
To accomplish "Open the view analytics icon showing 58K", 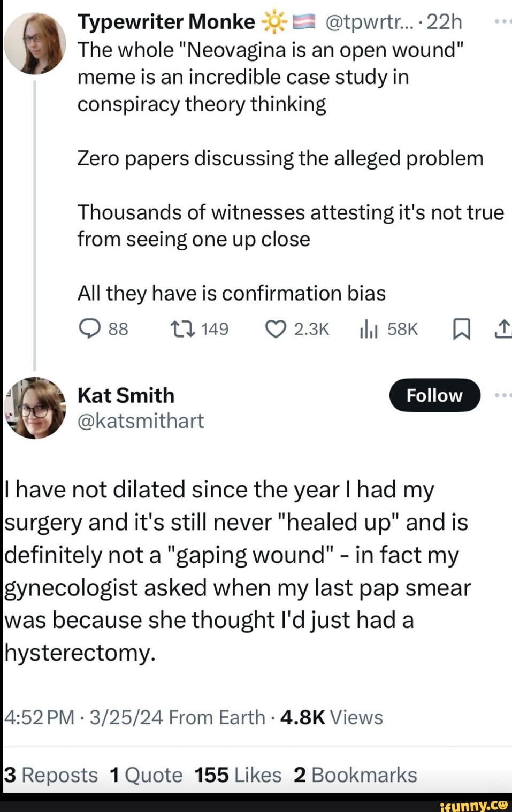I will point(369,329).
